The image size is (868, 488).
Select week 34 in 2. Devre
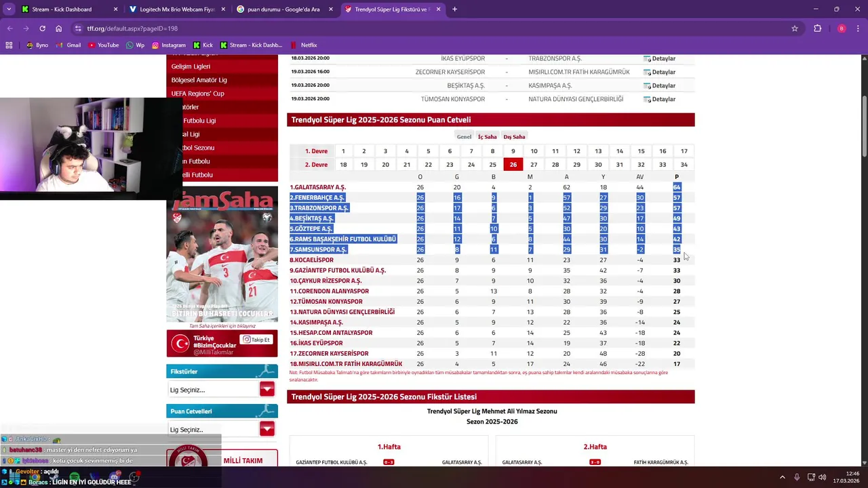click(684, 165)
